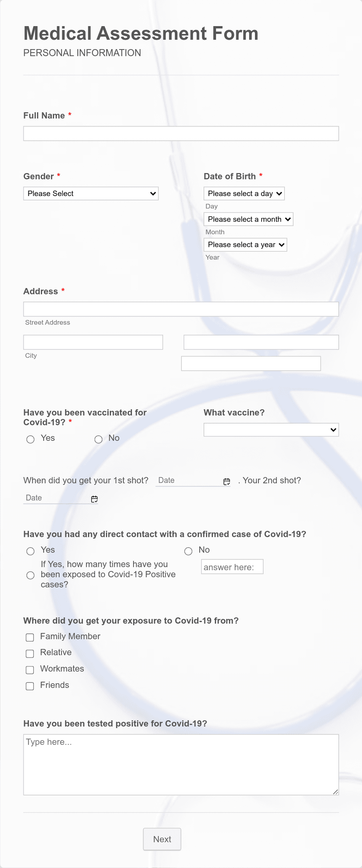This screenshot has height=868, width=362.
Task: Open the Gender dropdown
Action: click(x=91, y=194)
